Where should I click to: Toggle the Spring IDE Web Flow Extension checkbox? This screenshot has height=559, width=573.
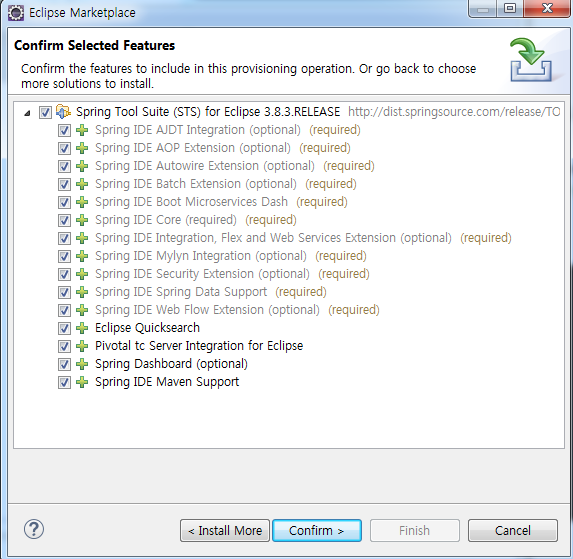coord(64,310)
